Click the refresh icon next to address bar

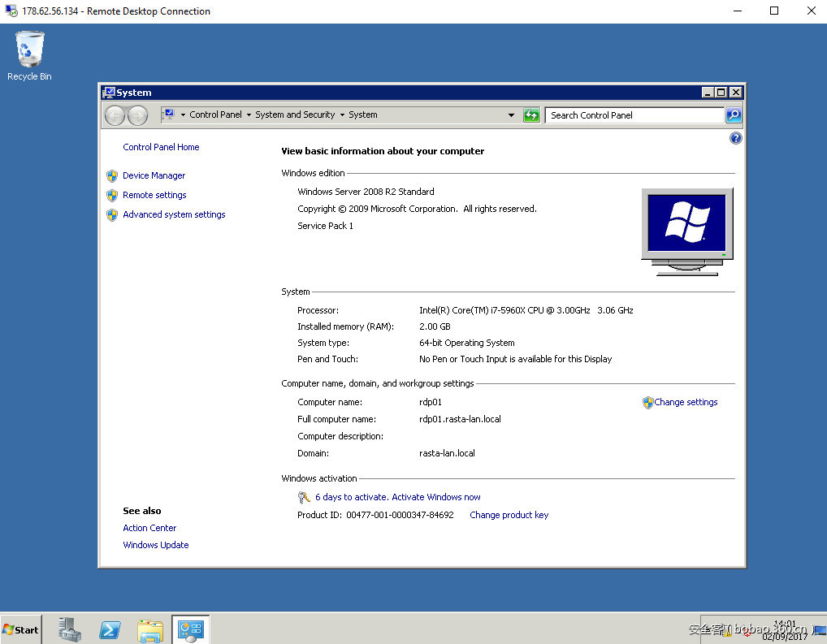coord(531,115)
